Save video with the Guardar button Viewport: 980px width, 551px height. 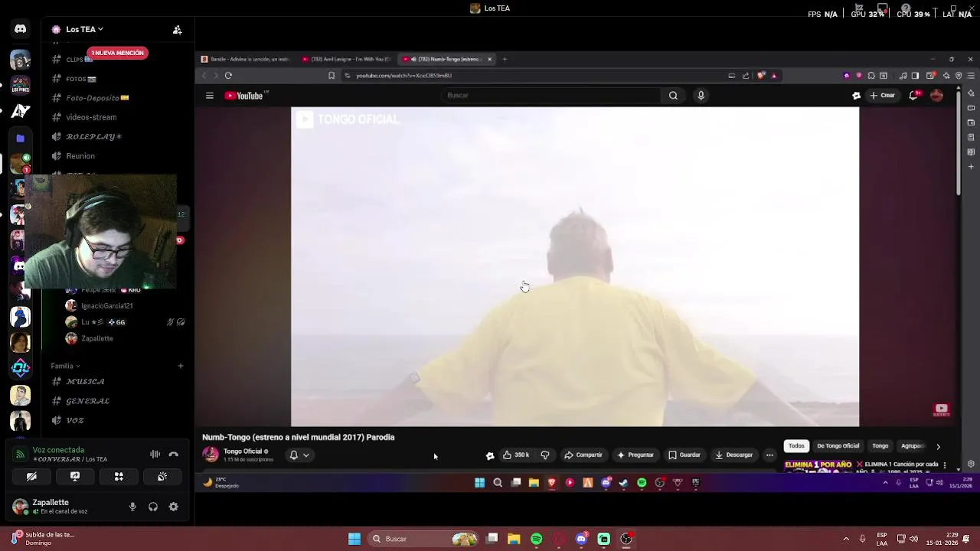click(684, 455)
